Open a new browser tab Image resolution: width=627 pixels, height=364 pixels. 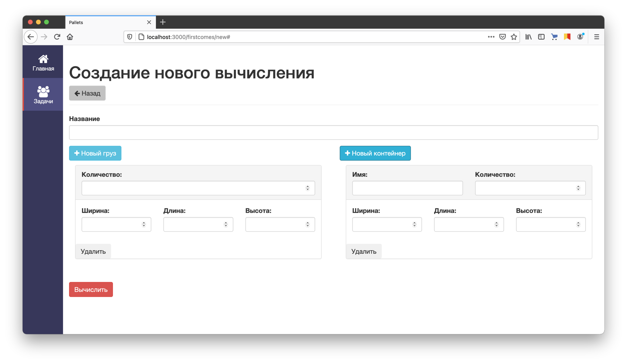pos(163,22)
